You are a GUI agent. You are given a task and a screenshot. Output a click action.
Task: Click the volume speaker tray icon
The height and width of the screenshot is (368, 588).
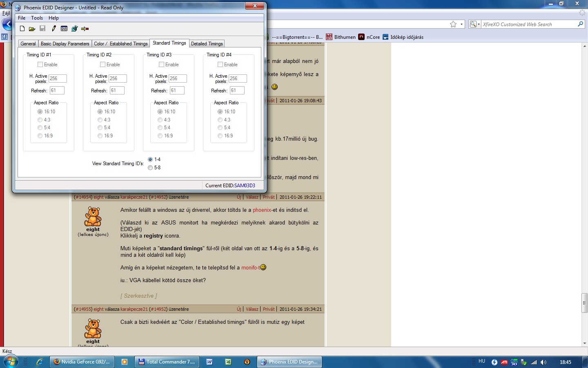(543, 362)
